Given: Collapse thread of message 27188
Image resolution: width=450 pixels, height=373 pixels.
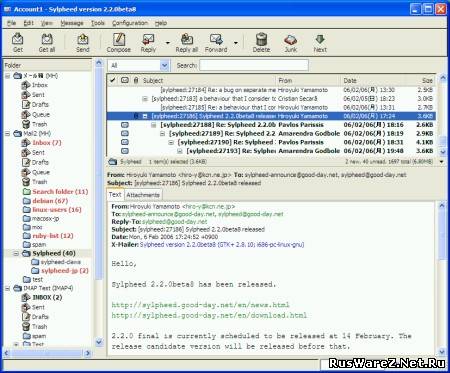Looking at the screenshot, I should 153,125.
